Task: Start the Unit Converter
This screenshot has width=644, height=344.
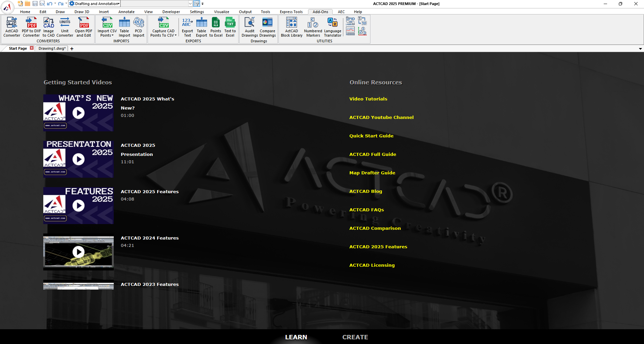Action: coord(65,27)
